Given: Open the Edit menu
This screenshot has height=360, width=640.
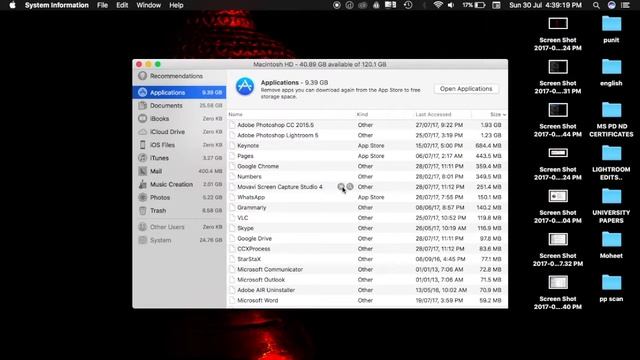Looking at the screenshot, I should [122, 5].
